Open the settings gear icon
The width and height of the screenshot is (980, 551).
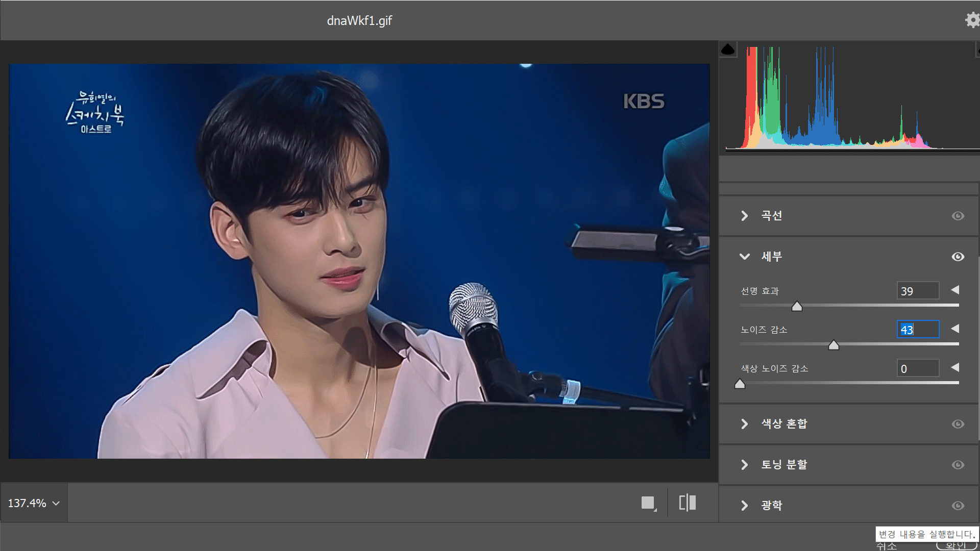[x=972, y=20]
